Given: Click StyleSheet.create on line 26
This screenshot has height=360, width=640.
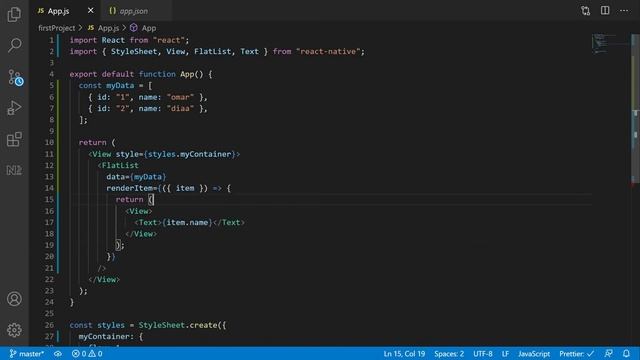Looking at the screenshot, I should pyautogui.click(x=178, y=325).
